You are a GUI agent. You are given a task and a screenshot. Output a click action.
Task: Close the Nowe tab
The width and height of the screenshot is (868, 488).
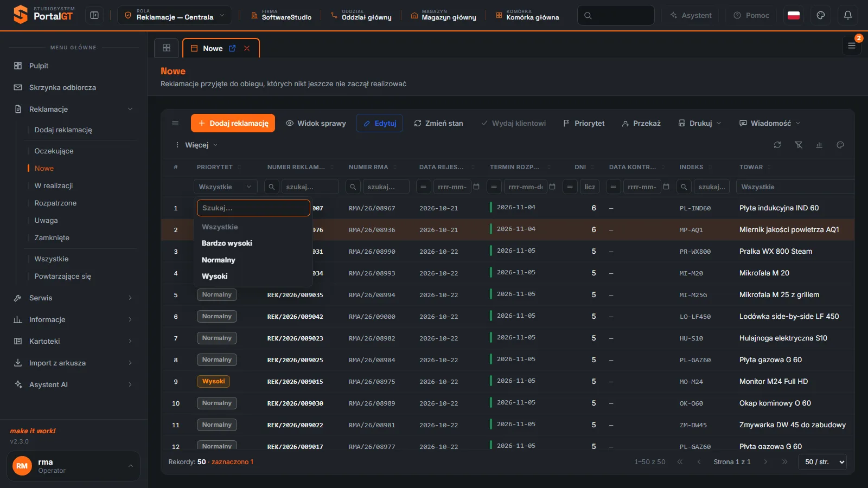247,48
